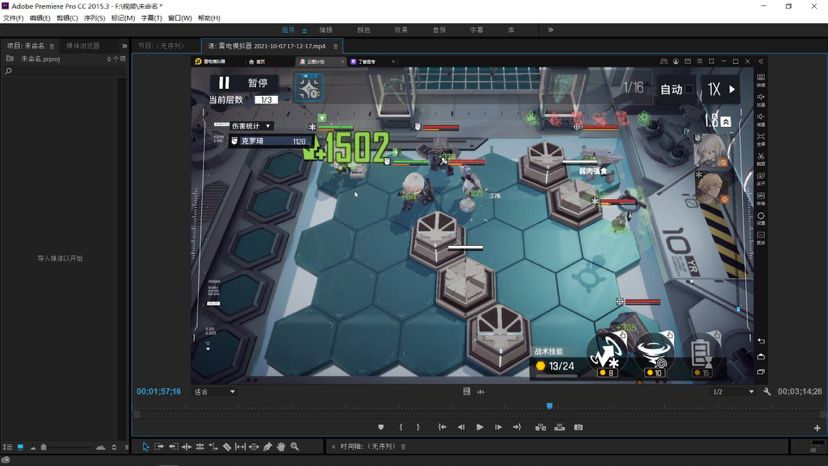Select the Pen tool

(x=268, y=447)
